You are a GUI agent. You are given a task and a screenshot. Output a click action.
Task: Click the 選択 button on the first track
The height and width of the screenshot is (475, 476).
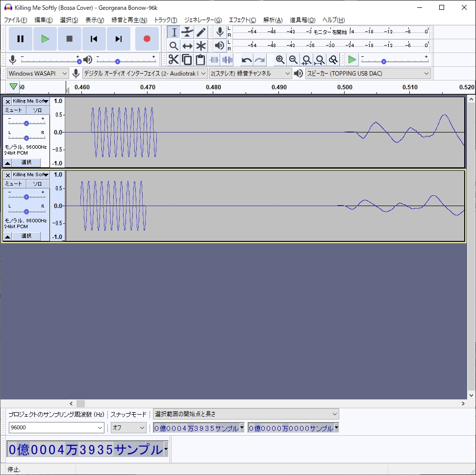coord(26,162)
